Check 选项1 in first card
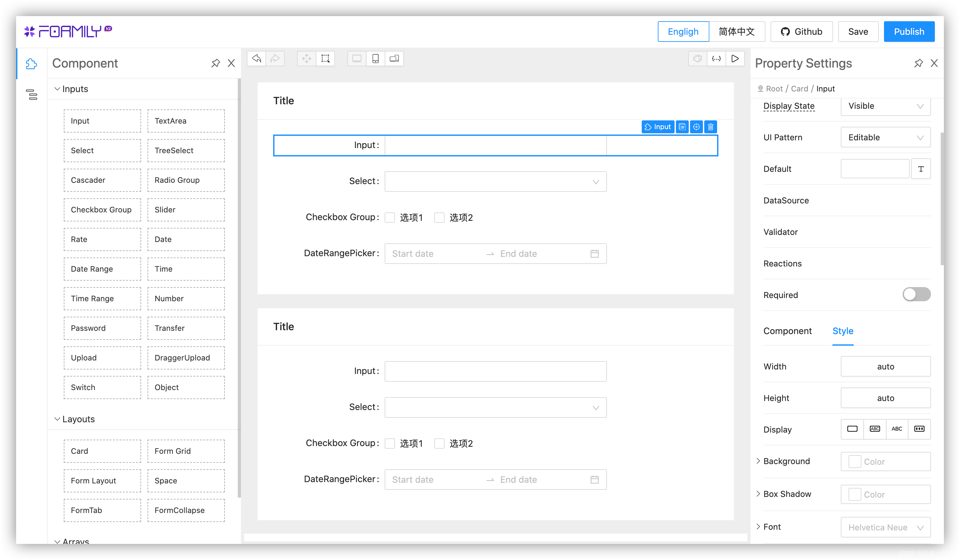960x560 pixels. [390, 217]
